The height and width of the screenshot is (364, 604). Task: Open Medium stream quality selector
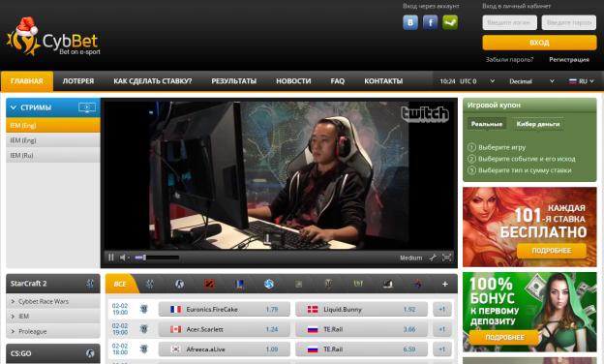[410, 258]
